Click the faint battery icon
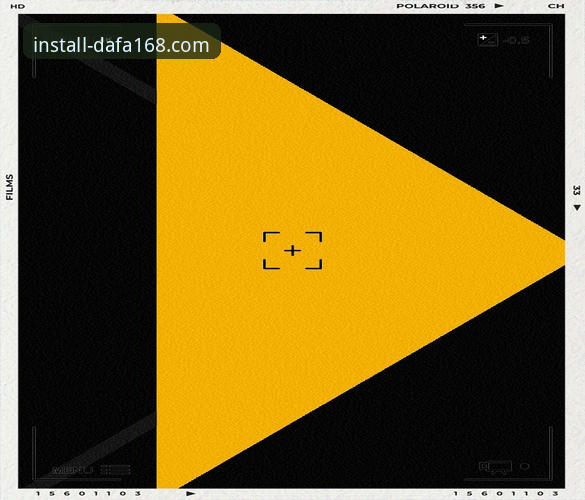Viewport: 585px width, 500px height. point(495,467)
